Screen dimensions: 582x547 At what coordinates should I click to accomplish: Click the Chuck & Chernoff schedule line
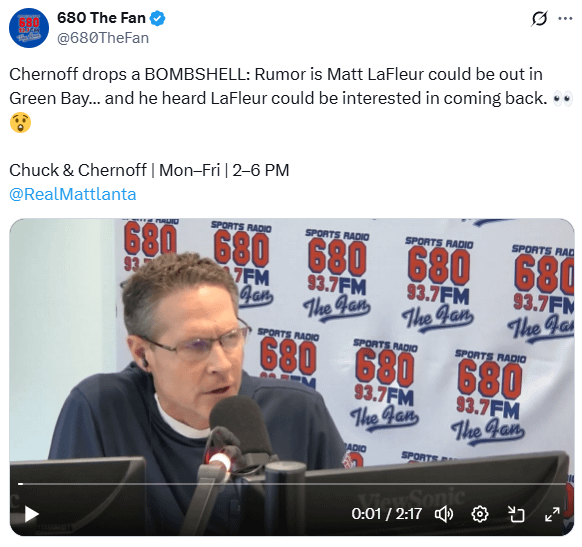[149, 170]
